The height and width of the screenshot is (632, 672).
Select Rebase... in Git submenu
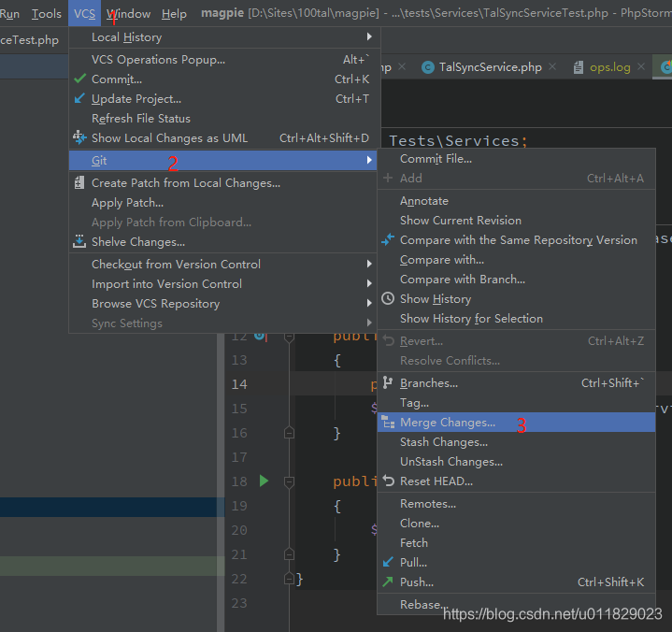pos(517,604)
